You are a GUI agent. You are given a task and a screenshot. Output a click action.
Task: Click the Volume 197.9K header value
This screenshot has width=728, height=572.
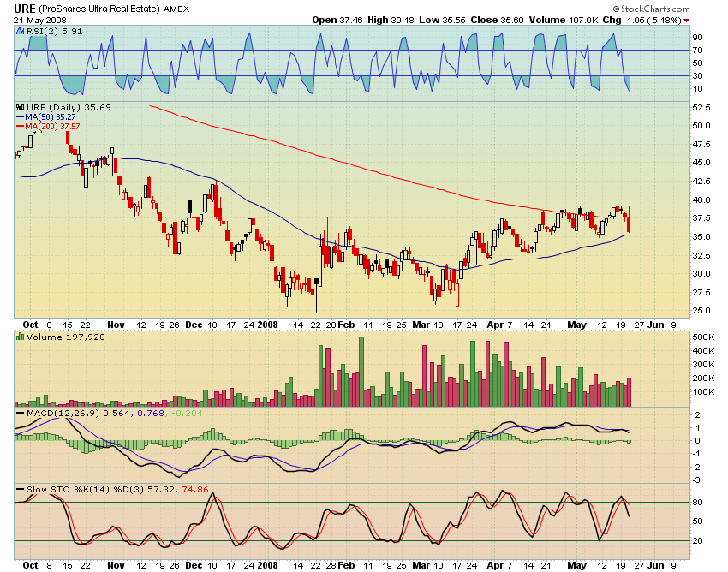564,20
